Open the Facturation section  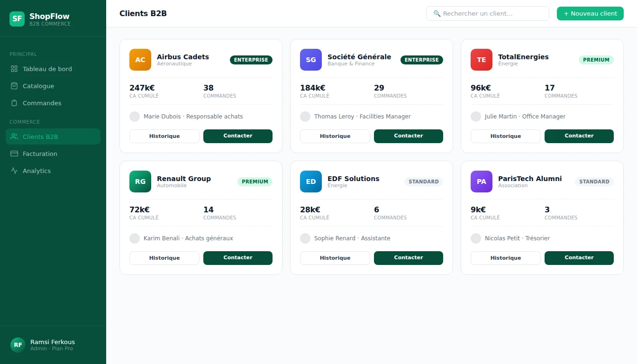53,154
